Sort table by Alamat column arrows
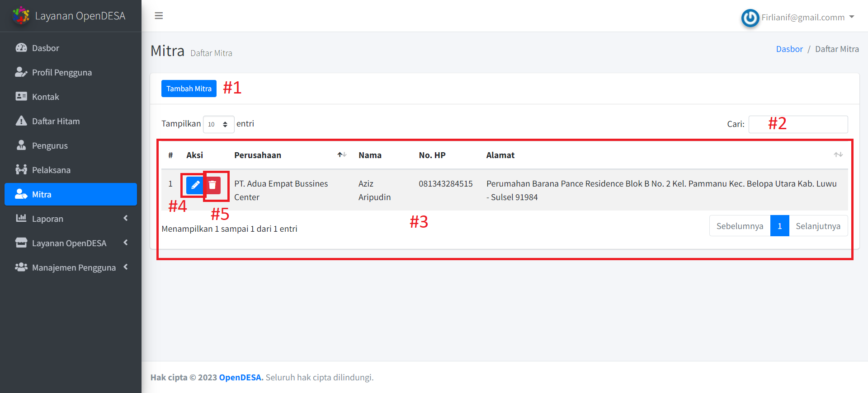This screenshot has height=393, width=868. point(838,155)
